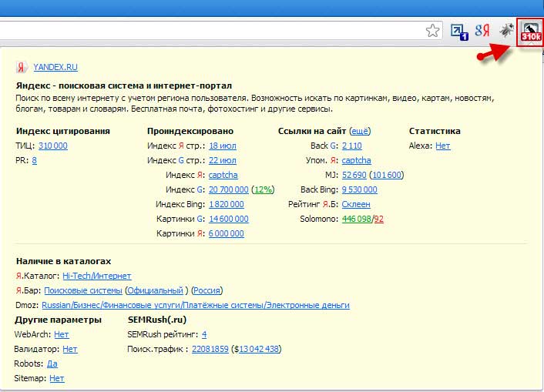Open SEMRush рейтинг value 4
This screenshot has width=544, height=392.
tap(204, 334)
